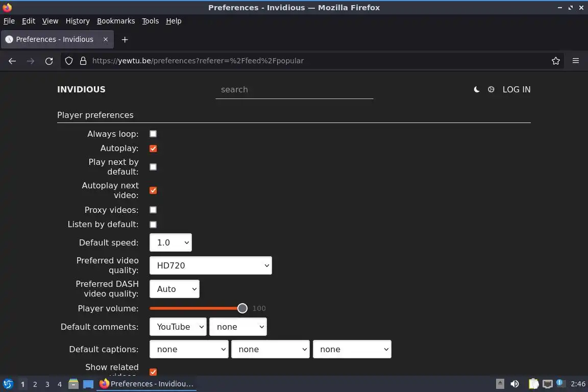The height and width of the screenshot is (392, 588).
Task: Open the View menu
Action: coord(50,21)
